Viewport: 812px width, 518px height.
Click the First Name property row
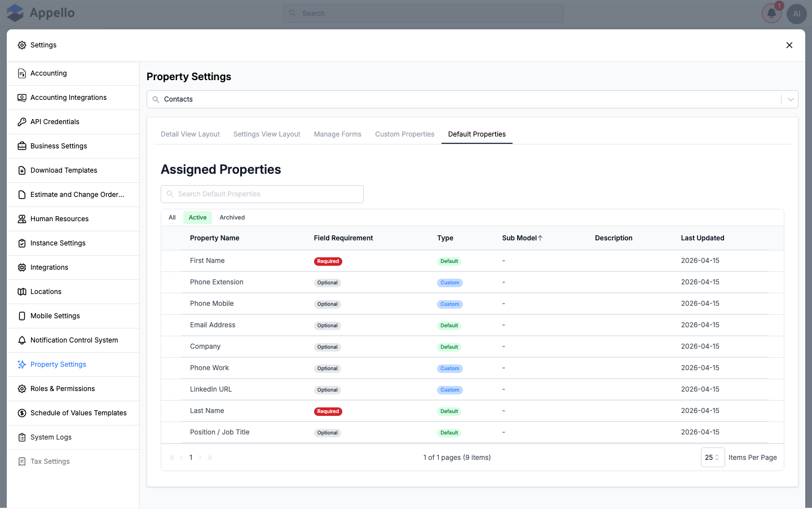click(473, 261)
